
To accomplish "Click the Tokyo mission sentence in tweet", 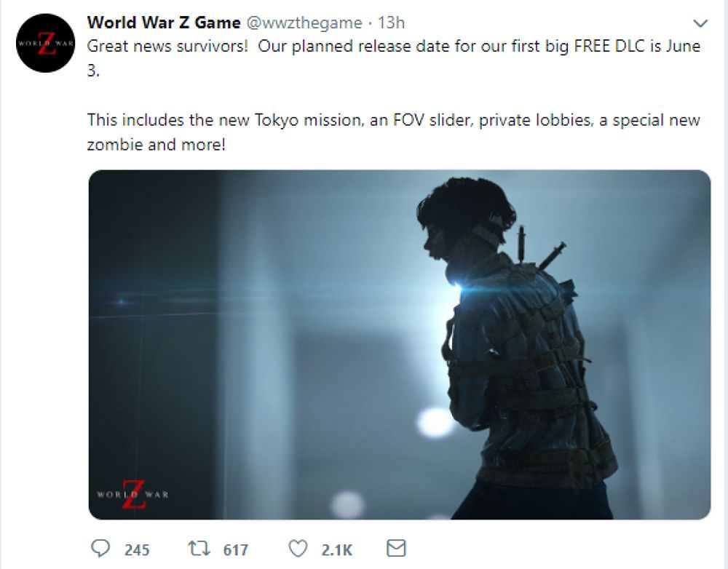I will pos(393,132).
